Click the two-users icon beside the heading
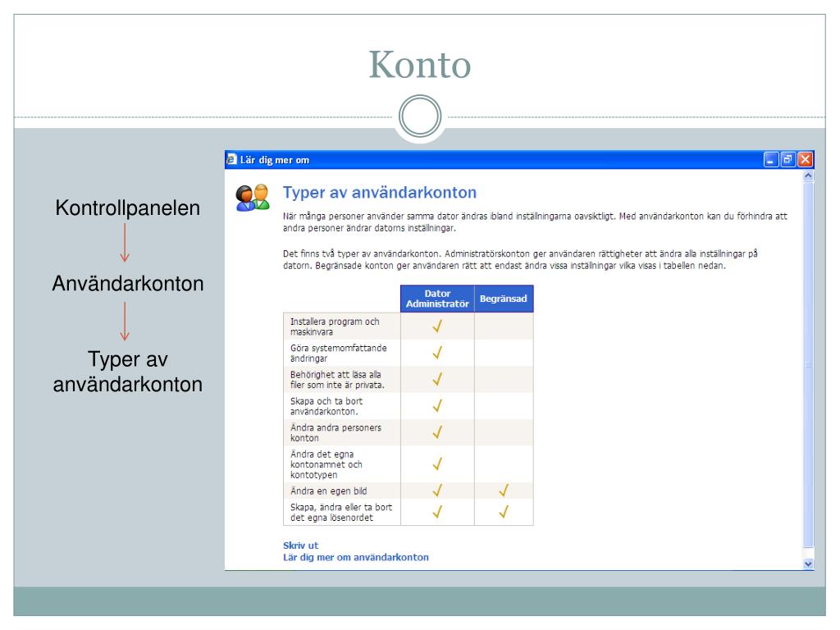The width and height of the screenshot is (840, 630). point(253,198)
